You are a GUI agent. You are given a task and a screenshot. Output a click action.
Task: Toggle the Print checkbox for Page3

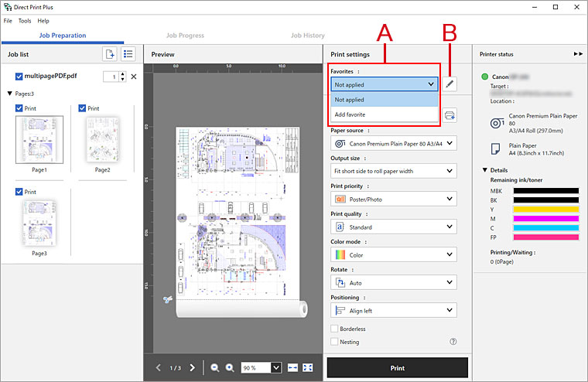19,192
